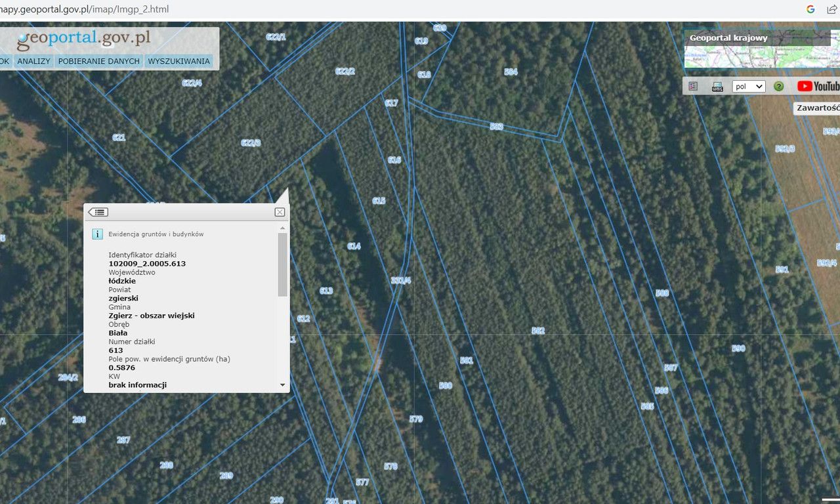Click the województwo value 'łódzkie'
Image resolution: width=840 pixels, height=504 pixels.
[x=123, y=281]
